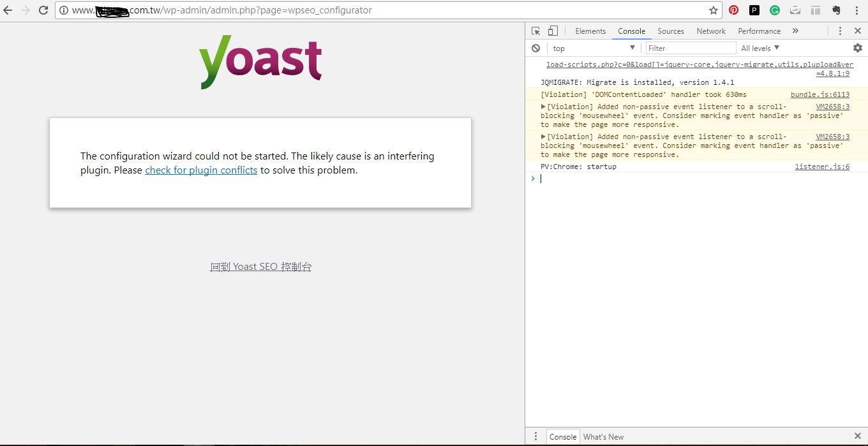Viewport: 868px width, 446px height.
Task: Switch to the Network tab
Action: [x=711, y=31]
